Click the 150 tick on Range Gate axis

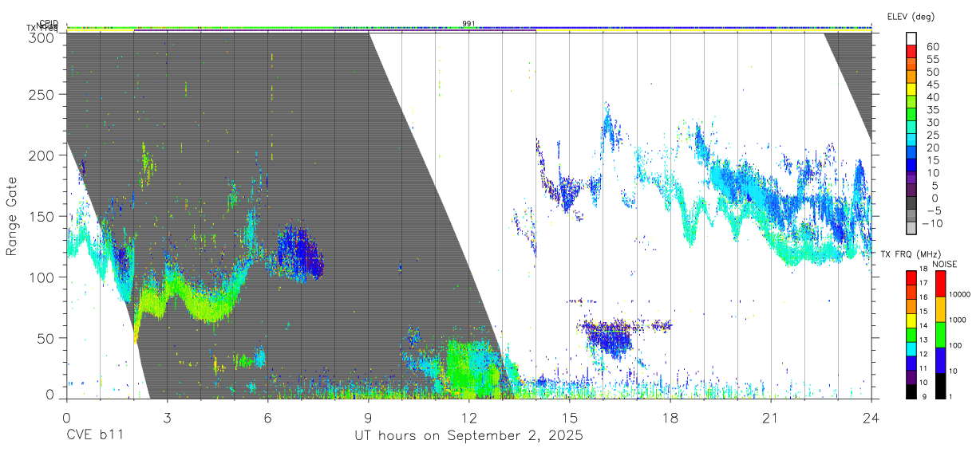[42, 216]
